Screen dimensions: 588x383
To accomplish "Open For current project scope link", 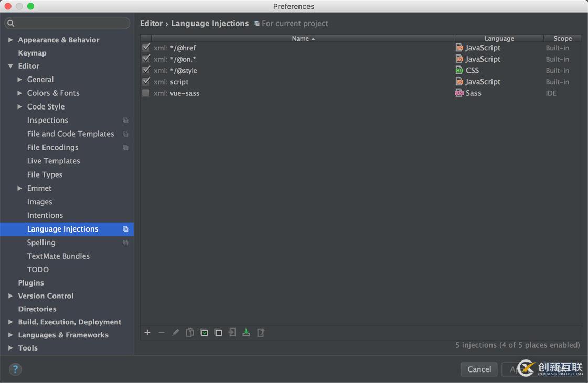I will point(295,23).
